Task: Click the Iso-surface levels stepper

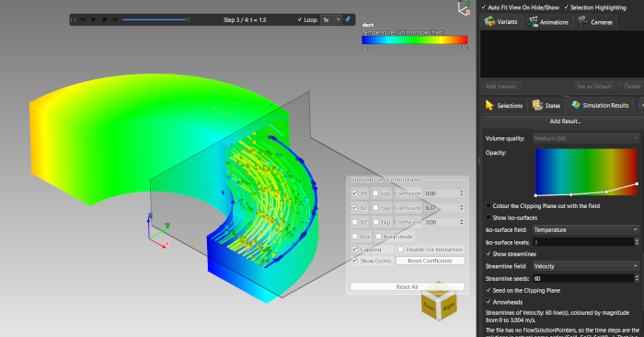Action: (x=637, y=242)
